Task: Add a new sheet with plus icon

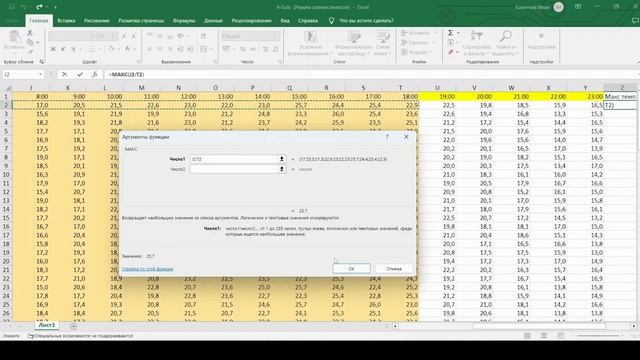Action: [x=73, y=326]
